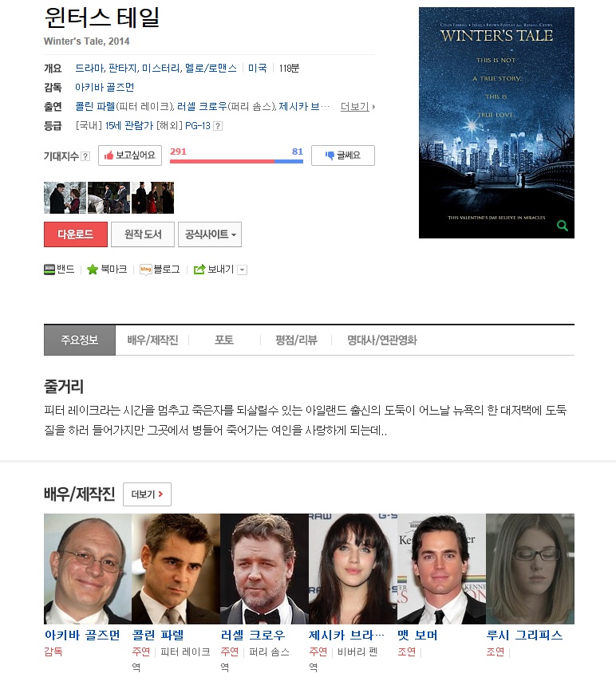
Task: Click the green star 북마크 icon
Action: 93,270
